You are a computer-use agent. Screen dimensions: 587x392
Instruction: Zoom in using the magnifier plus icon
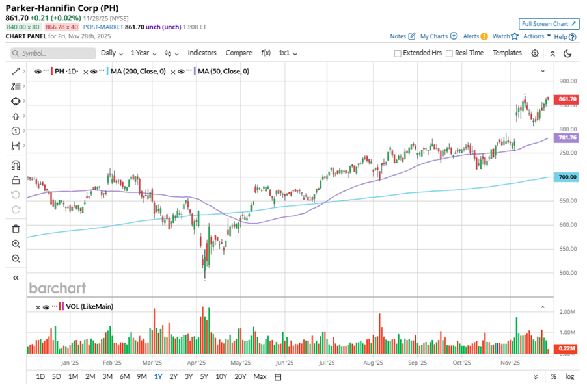point(16,244)
